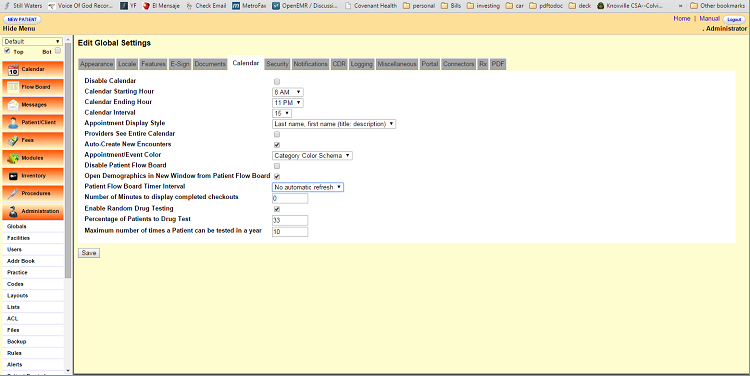The width and height of the screenshot is (750, 376).
Task: Click maximum tests per year field
Action: point(290,232)
